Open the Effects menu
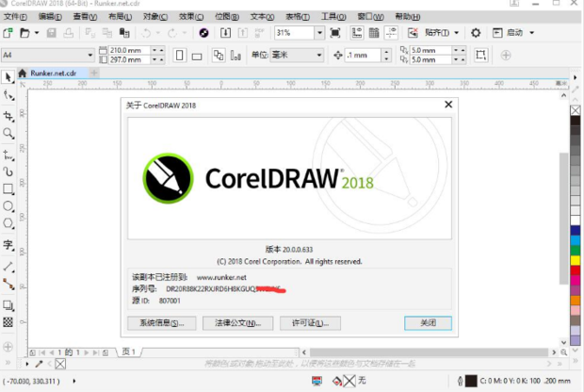The image size is (584, 392). 191,17
